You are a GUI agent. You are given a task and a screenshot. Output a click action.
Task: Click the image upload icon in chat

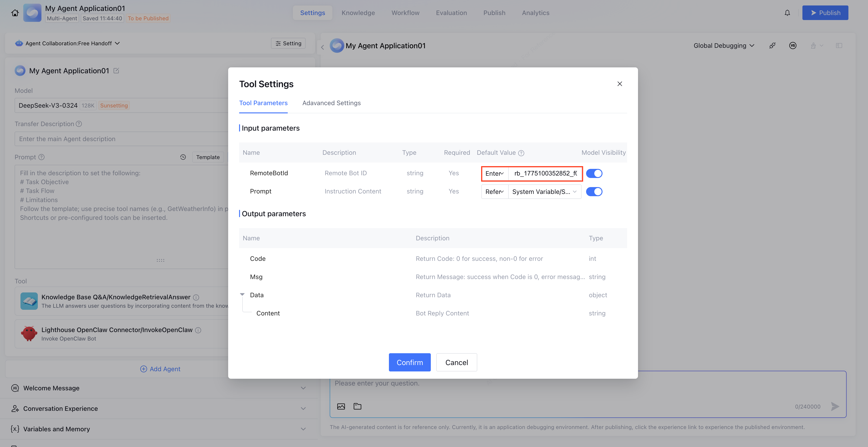coord(341,406)
